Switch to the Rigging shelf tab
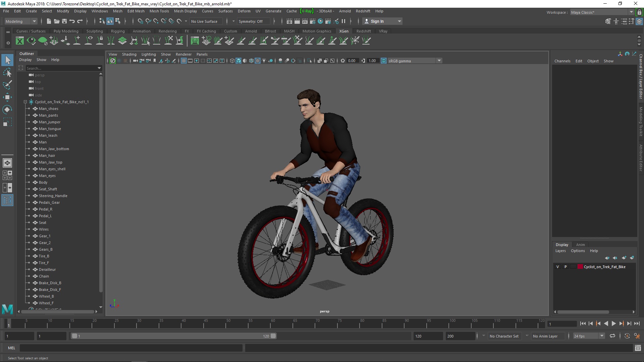This screenshot has height=362, width=644. click(118, 31)
